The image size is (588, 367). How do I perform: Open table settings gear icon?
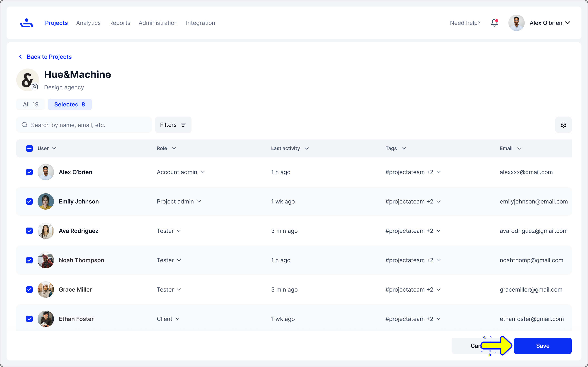563,125
